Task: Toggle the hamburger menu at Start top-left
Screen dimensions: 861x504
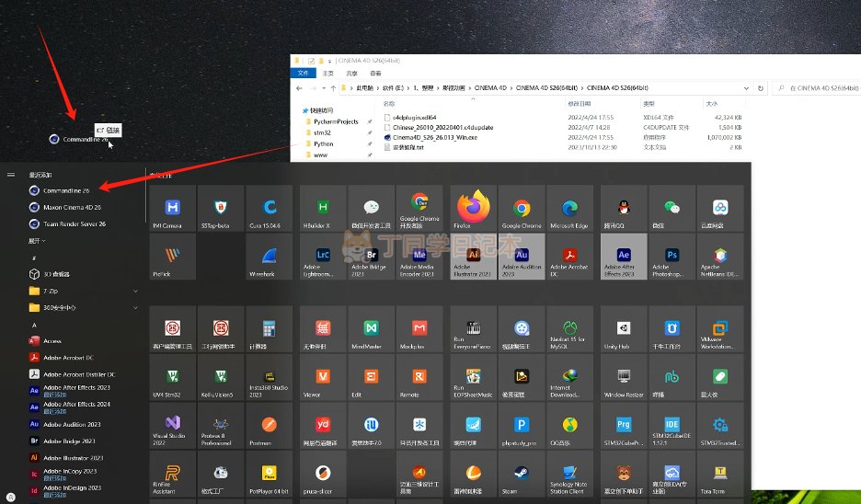Action: click(11, 174)
